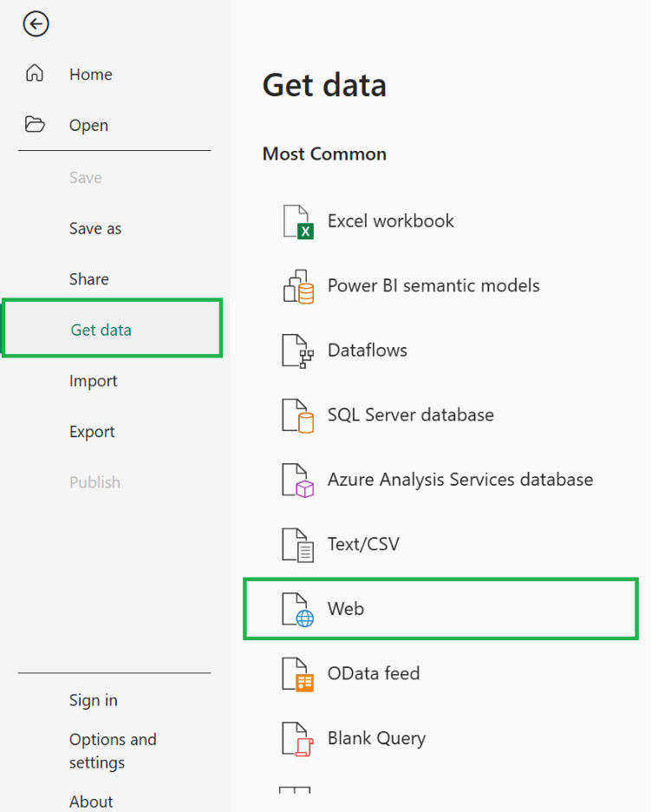Open the Import menu entry
Image resolution: width=658 pixels, height=812 pixels.
click(x=93, y=381)
